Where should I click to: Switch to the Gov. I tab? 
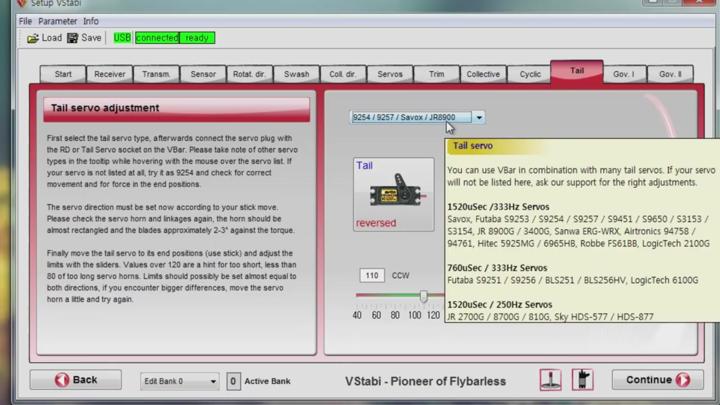tap(624, 74)
